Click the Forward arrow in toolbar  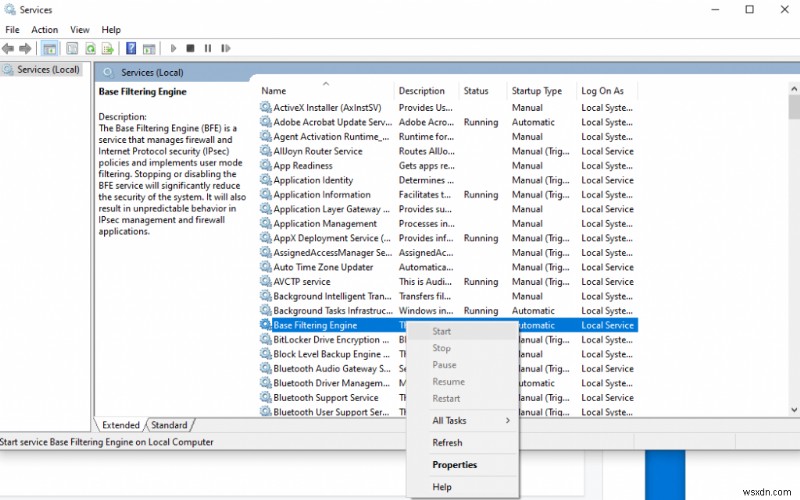[26, 48]
